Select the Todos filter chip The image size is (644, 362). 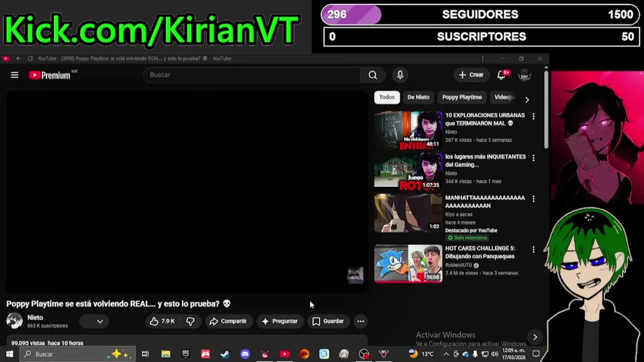(387, 98)
